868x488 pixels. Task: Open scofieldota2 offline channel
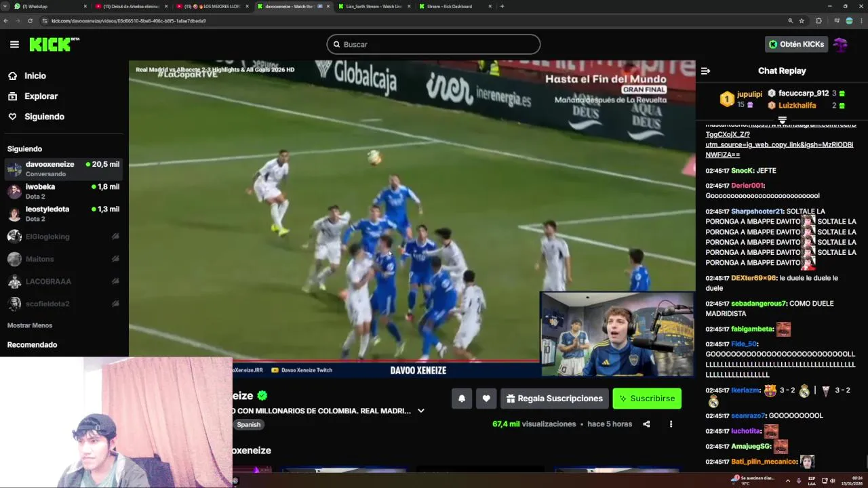(63, 304)
